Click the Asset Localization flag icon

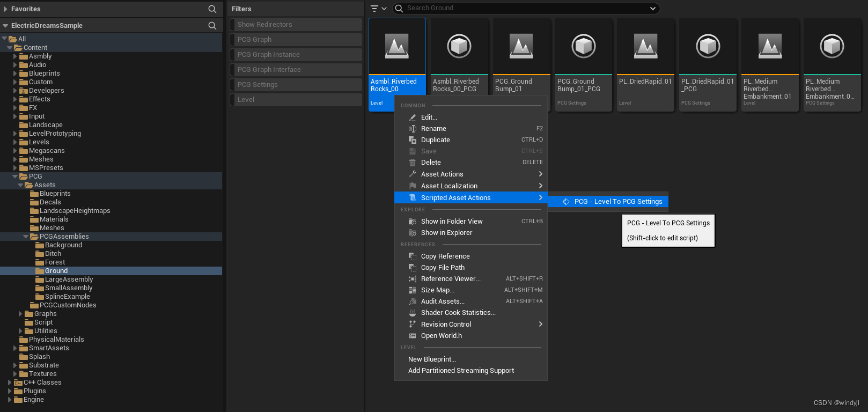pyautogui.click(x=413, y=186)
